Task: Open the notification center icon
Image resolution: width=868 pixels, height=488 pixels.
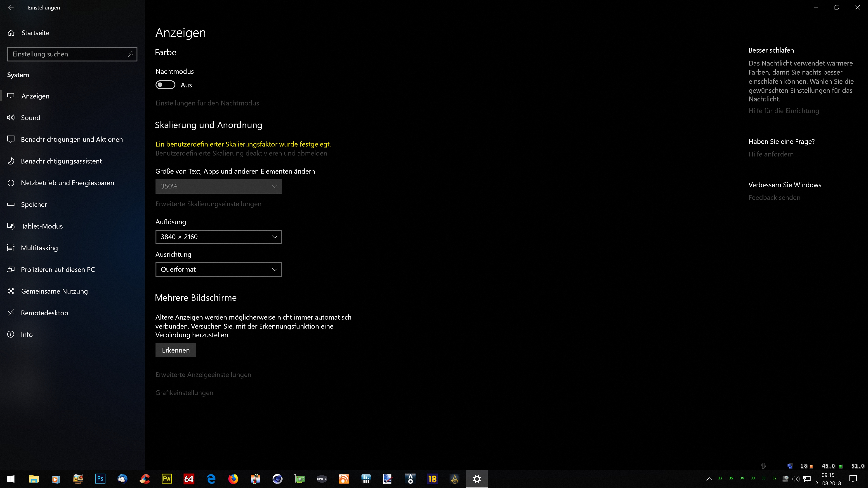Action: (853, 479)
